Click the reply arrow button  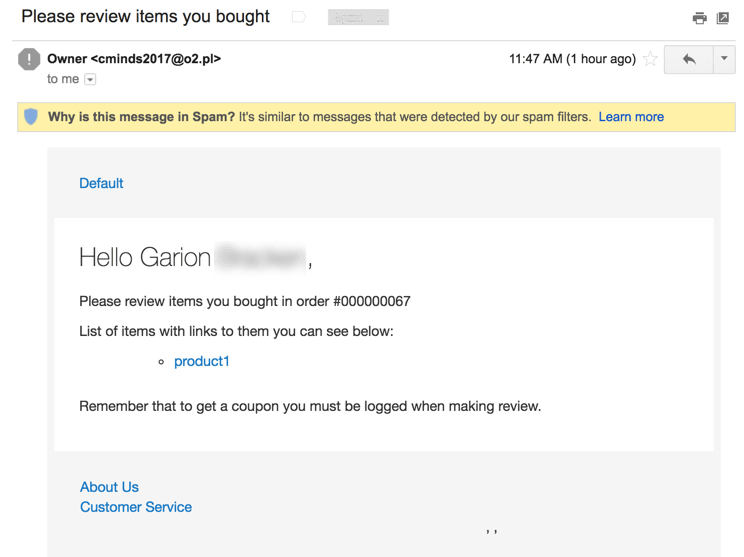click(x=689, y=59)
